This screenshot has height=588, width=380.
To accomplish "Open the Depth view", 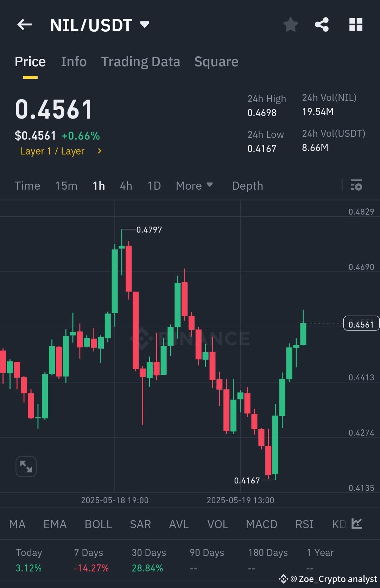I will [x=247, y=185].
